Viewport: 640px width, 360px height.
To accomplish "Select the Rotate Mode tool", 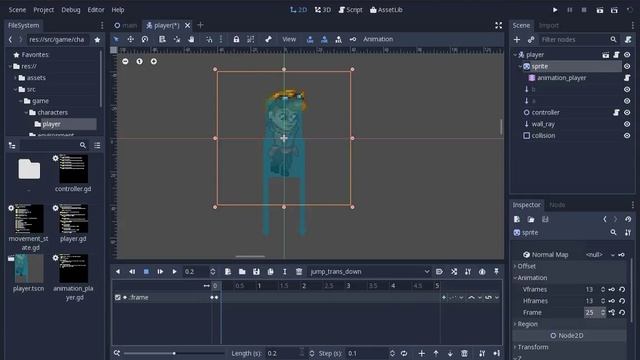I will point(144,39).
